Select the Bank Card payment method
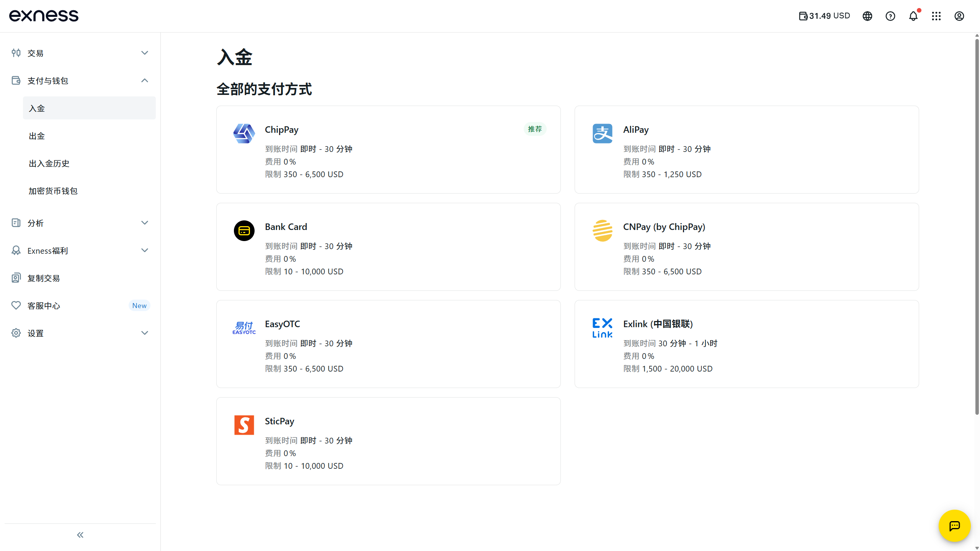 pos(389,247)
